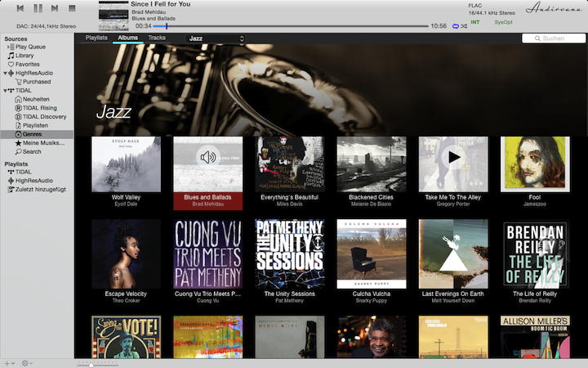Skip to the next track
The image size is (588, 368).
(55, 8)
